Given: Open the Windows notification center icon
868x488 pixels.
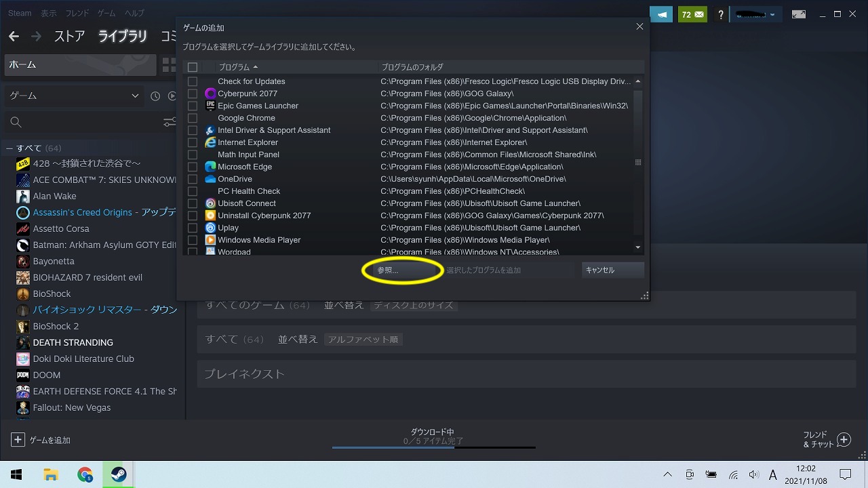Looking at the screenshot, I should click(x=845, y=474).
